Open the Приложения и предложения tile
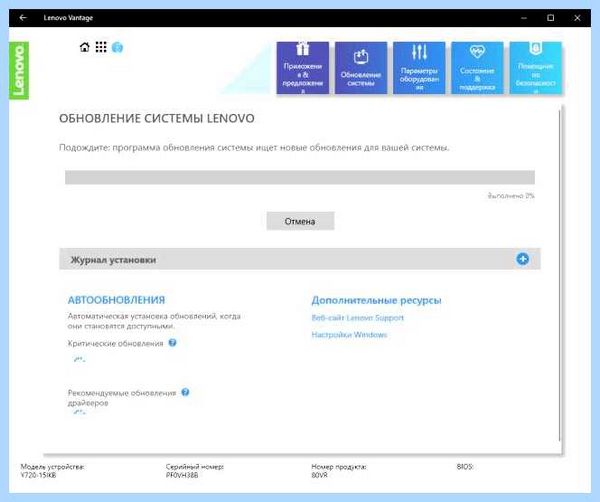Screen dimensions: 600x502 tap(303, 68)
